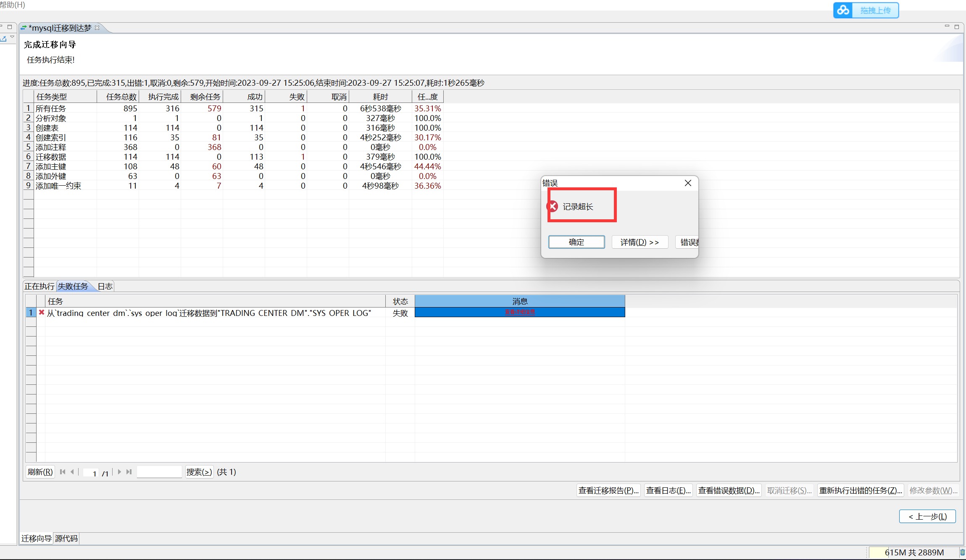Viewport: 966px width, 560px height.
Task: Open the 帮助(H) menu
Action: [13, 5]
